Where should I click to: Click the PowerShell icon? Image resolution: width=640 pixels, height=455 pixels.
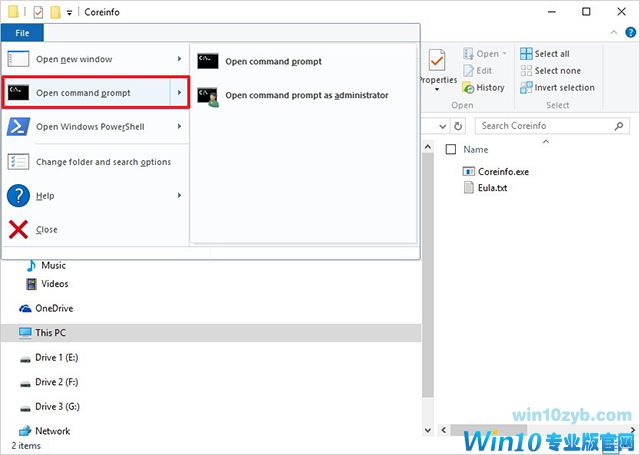pyautogui.click(x=18, y=127)
